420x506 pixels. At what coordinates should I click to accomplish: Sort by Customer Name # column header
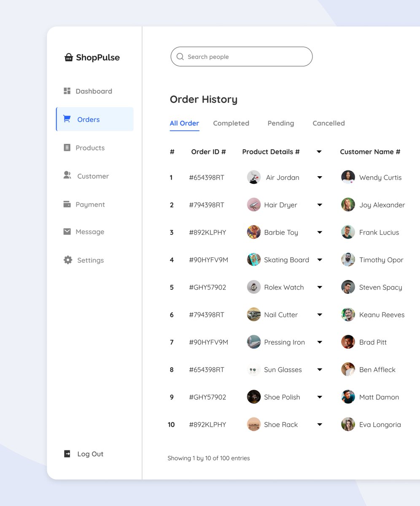370,152
